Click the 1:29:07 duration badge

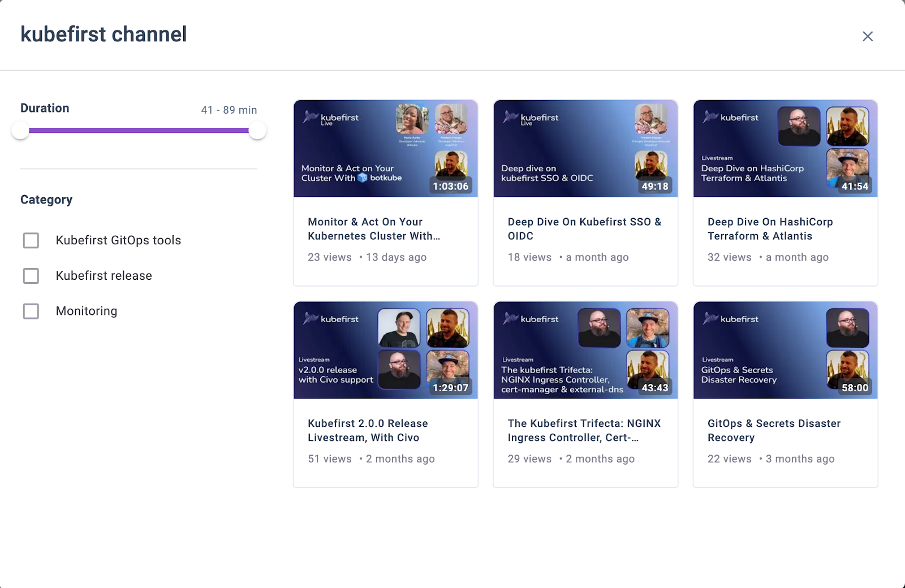tap(451, 388)
